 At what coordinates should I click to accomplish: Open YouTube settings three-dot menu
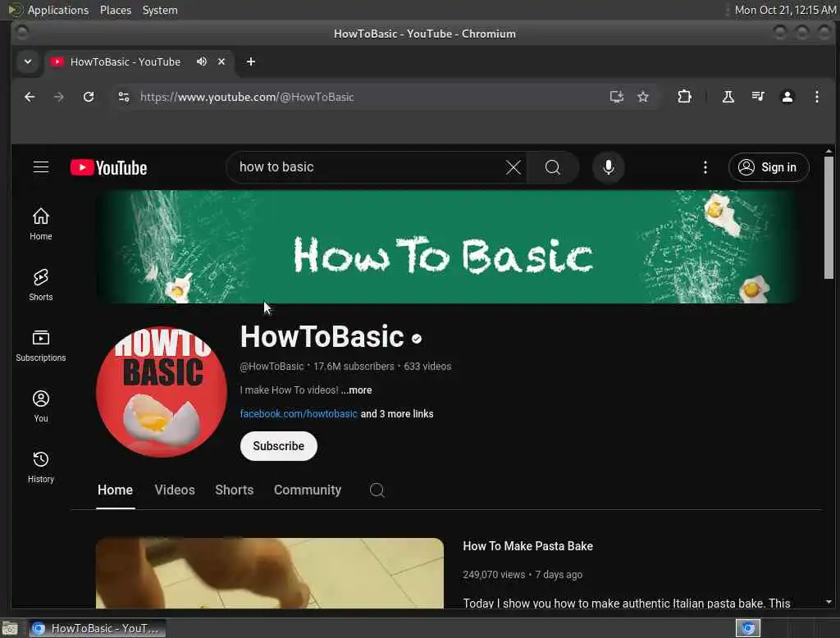coord(705,167)
